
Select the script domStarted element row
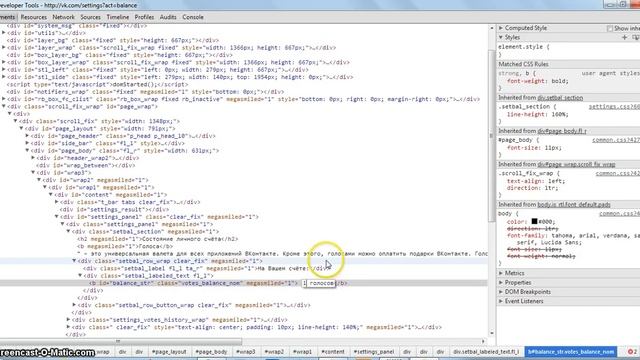pos(97,84)
